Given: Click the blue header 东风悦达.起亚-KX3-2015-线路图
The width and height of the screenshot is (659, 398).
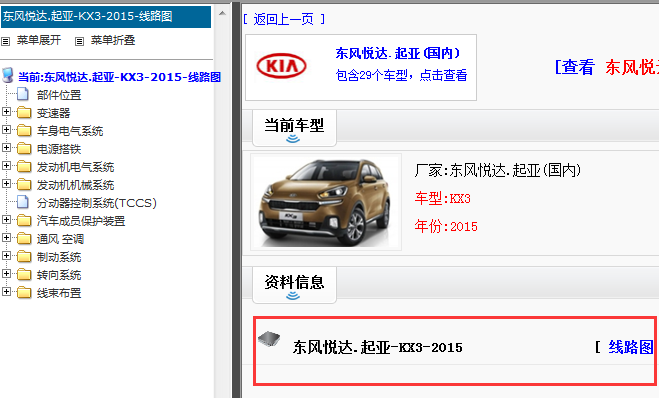Looking at the screenshot, I should point(106,16).
